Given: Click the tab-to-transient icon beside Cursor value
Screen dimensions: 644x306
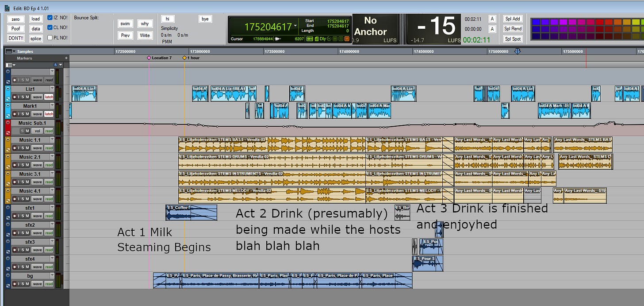Looking at the screenshot, I should click(x=278, y=39).
